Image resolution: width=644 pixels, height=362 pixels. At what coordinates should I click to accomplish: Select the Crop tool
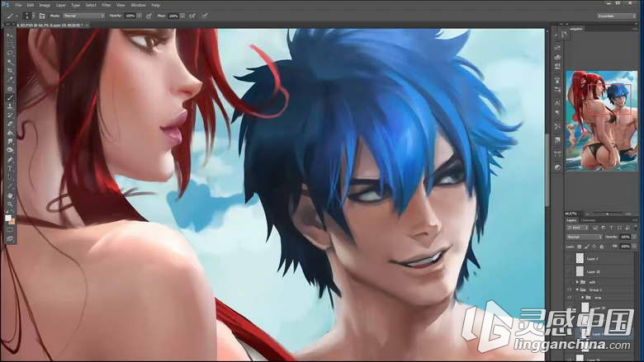click(x=10, y=71)
